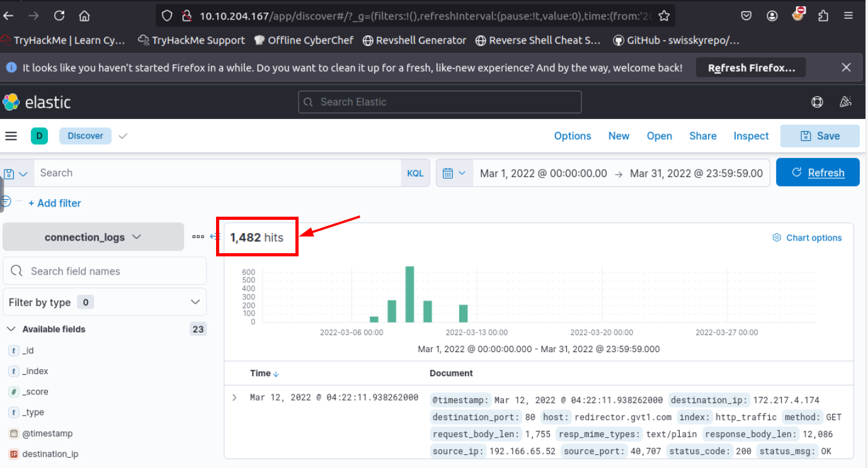This screenshot has height=468, width=868.
Task: Click the Discover breadcrumb
Action: click(85, 136)
